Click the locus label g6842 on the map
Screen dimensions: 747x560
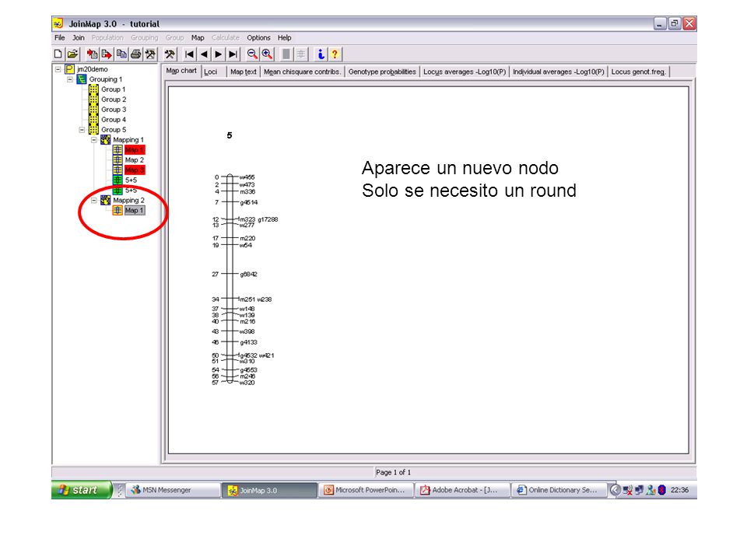pos(249,275)
